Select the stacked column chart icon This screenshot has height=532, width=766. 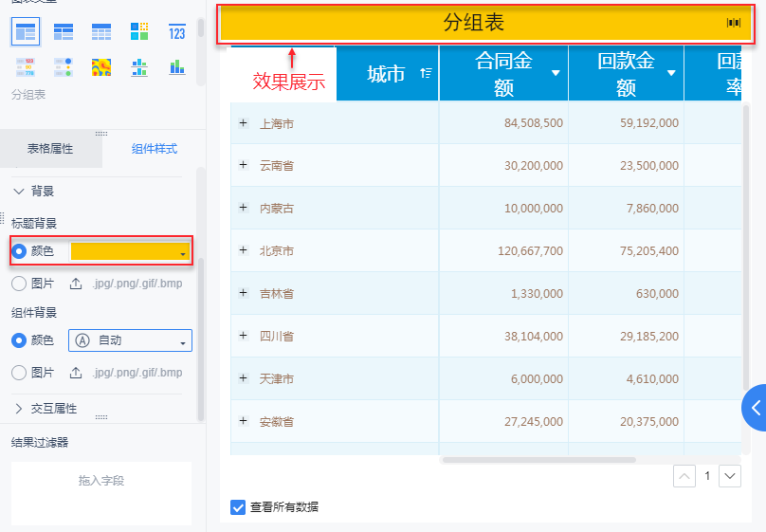tap(177, 67)
